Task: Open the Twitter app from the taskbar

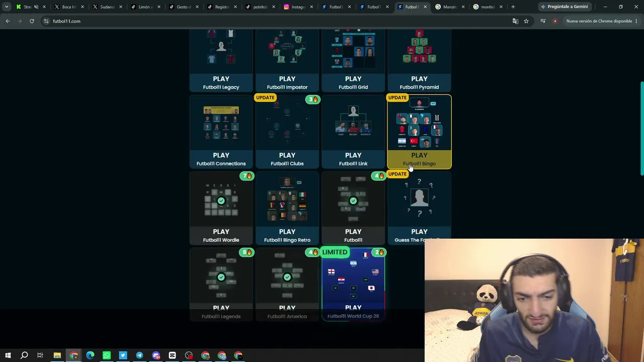Action: (123, 355)
